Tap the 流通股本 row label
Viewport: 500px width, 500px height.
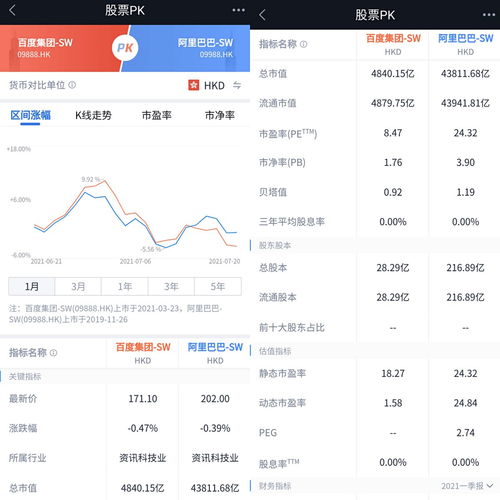coord(278,297)
